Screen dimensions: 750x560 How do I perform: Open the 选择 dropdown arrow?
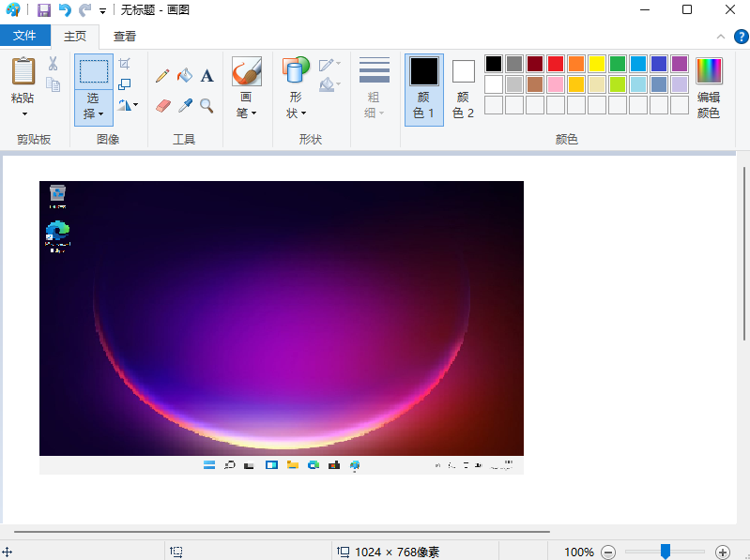click(94, 113)
